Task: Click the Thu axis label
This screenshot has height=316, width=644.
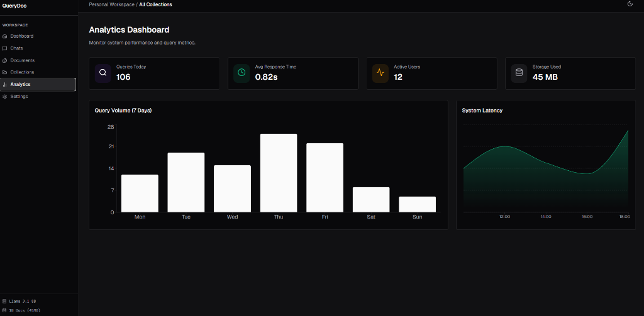Action: point(279,217)
